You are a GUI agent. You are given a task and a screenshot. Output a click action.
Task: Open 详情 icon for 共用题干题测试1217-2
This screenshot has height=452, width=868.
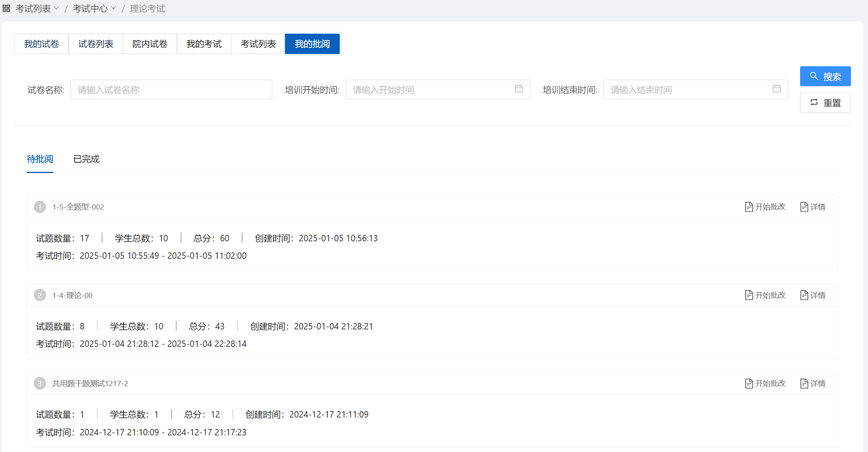(804, 383)
